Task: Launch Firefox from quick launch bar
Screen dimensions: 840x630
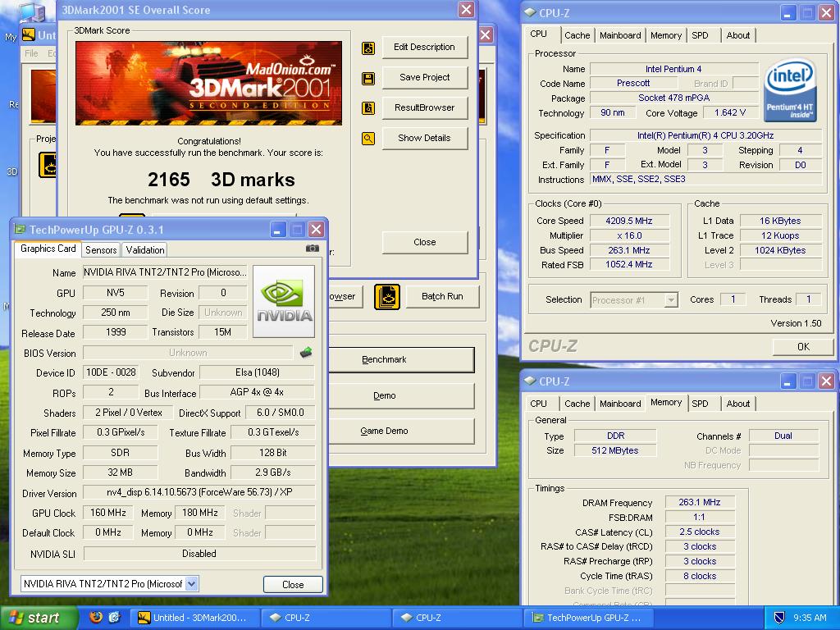Action: pyautogui.click(x=96, y=617)
